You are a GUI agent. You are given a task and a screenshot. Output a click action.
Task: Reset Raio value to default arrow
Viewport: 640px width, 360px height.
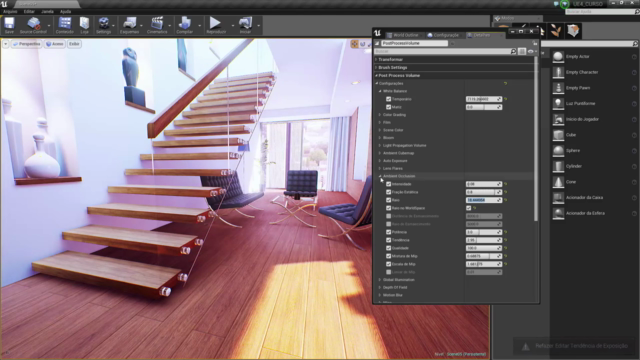(x=506, y=200)
